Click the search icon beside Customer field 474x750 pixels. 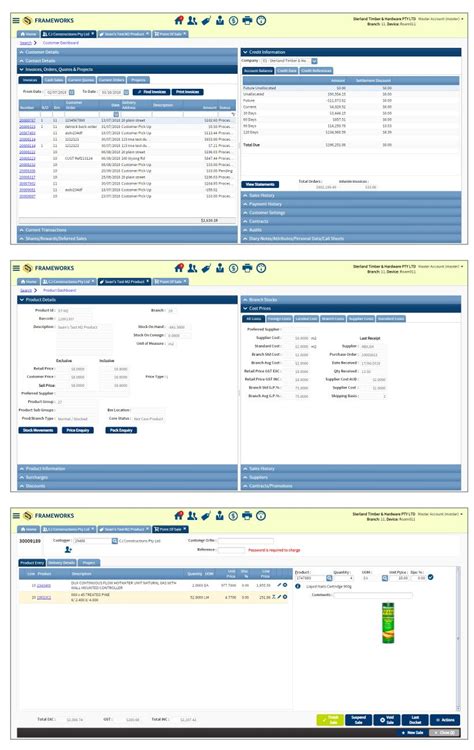click(x=115, y=541)
